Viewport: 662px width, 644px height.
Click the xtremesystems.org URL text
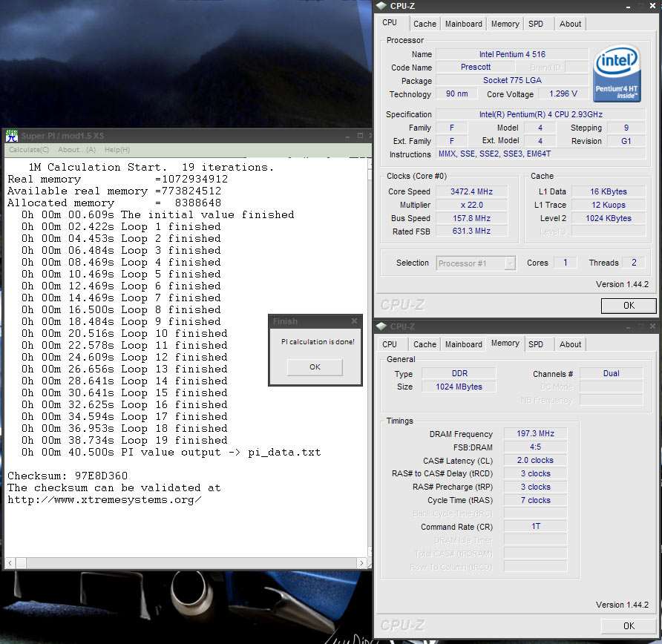pyautogui.click(x=105, y=500)
